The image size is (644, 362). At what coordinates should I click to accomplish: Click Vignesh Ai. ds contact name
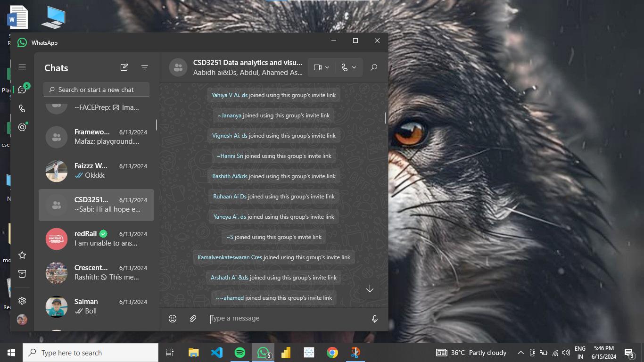pos(230,136)
